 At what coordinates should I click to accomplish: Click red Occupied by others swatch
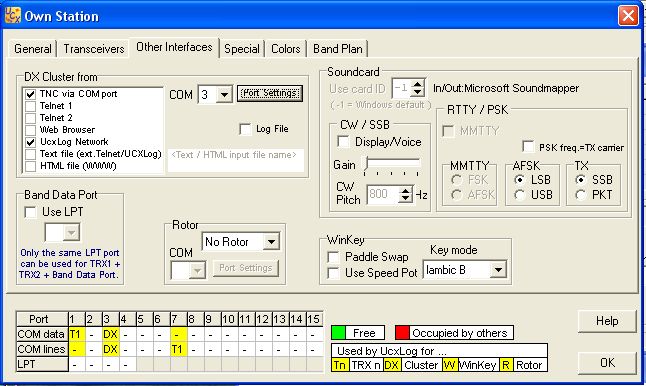tap(403, 332)
